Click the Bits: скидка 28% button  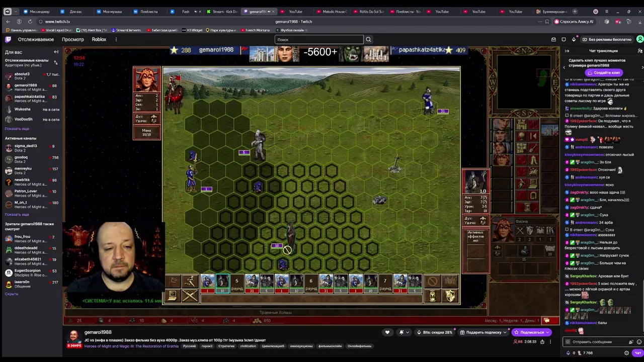(x=435, y=332)
